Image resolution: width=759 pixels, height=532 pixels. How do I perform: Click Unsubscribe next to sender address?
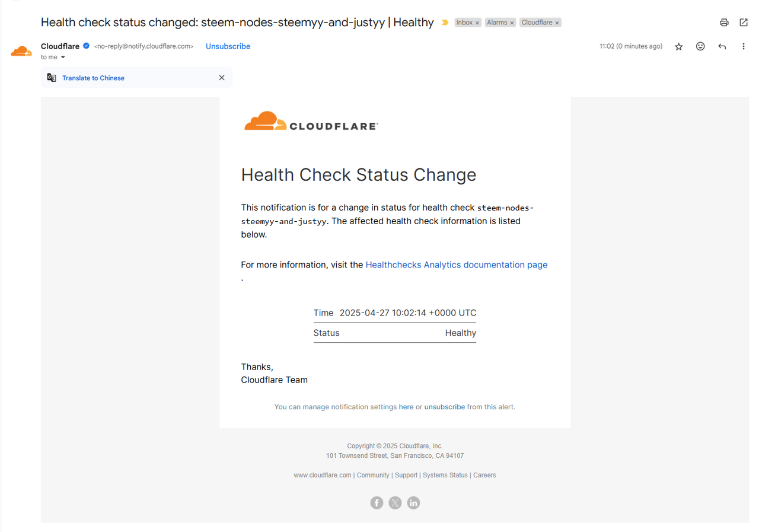(228, 46)
